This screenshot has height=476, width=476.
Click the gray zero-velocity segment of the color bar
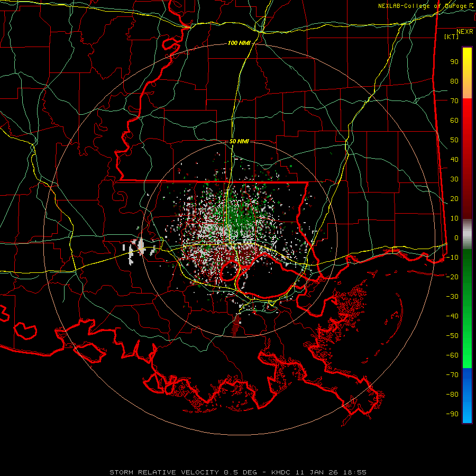click(x=467, y=234)
